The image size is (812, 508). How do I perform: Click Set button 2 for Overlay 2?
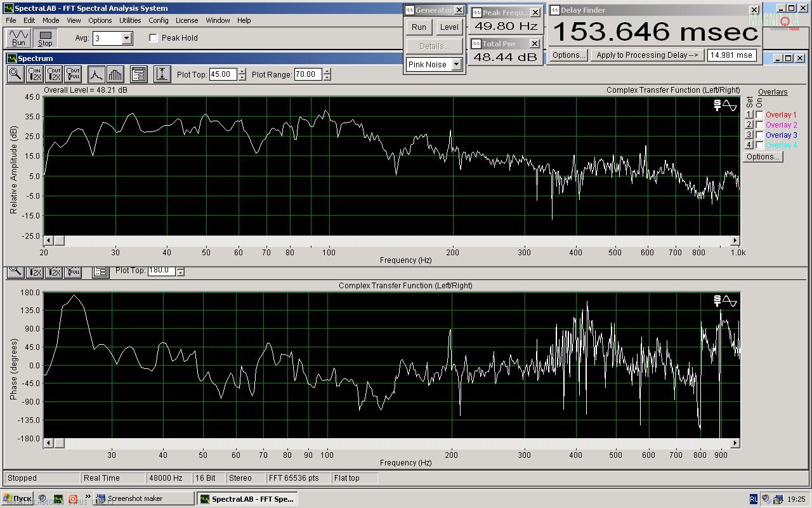click(749, 125)
